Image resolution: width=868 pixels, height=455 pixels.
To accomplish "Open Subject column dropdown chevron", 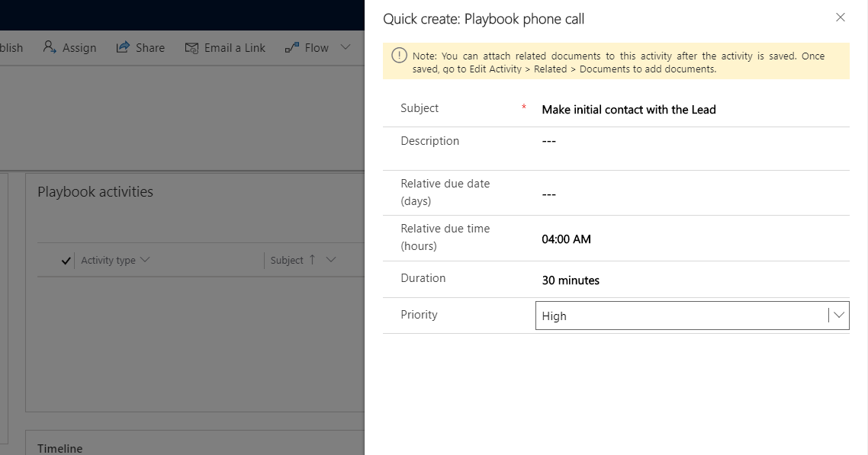I will 331,260.
